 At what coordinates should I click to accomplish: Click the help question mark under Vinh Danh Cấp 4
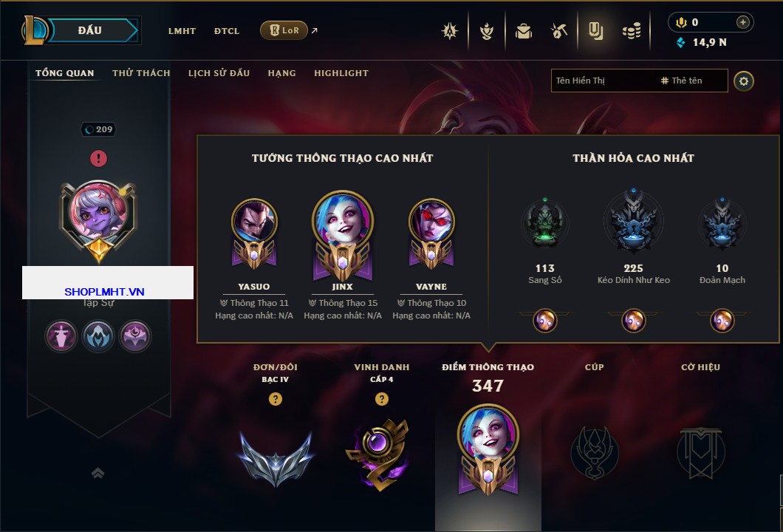[381, 398]
